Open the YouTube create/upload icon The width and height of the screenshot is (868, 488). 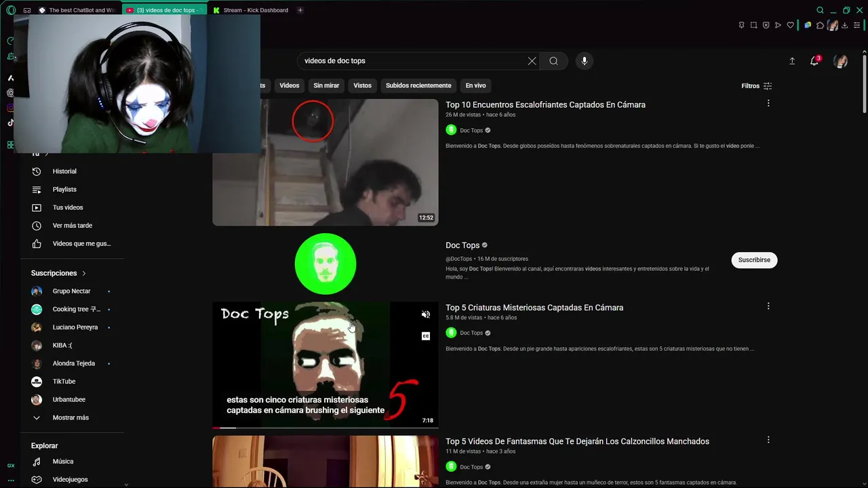(x=792, y=61)
